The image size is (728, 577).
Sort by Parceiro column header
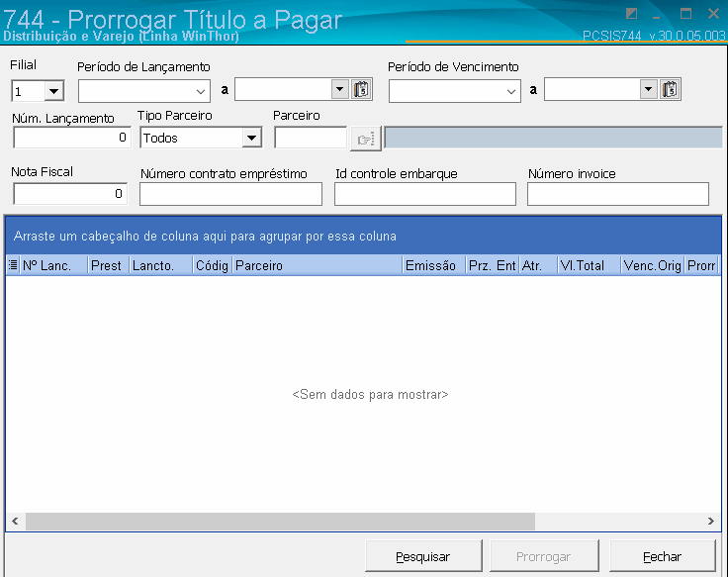[318, 265]
